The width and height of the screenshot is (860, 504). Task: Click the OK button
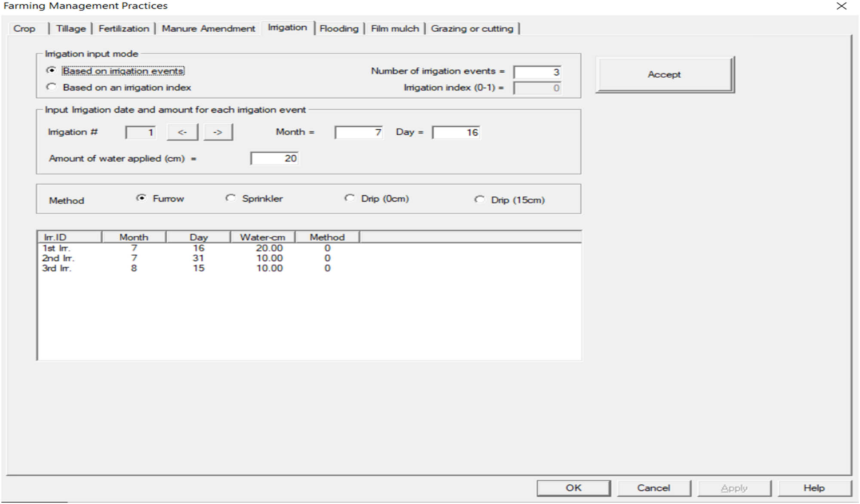click(573, 488)
